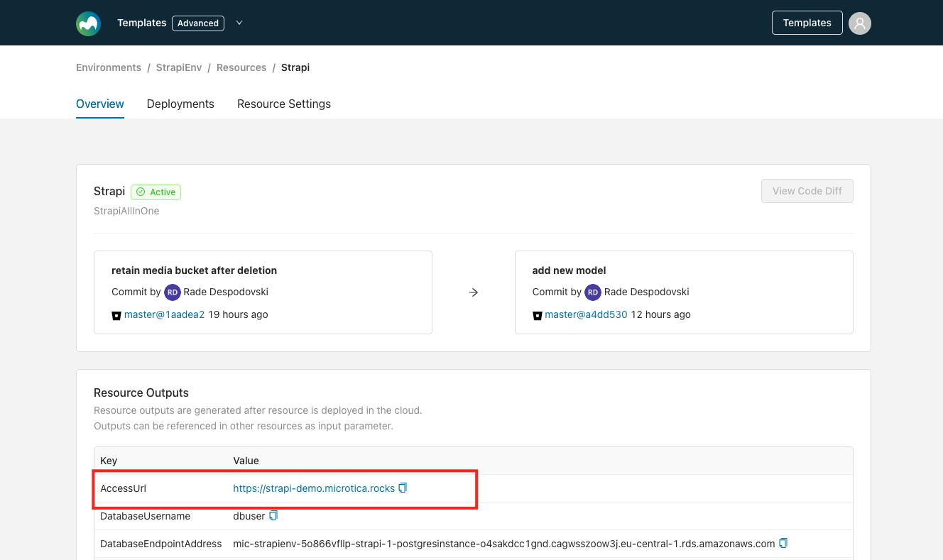
Task: Click the Strapi resource title
Action: point(109,192)
